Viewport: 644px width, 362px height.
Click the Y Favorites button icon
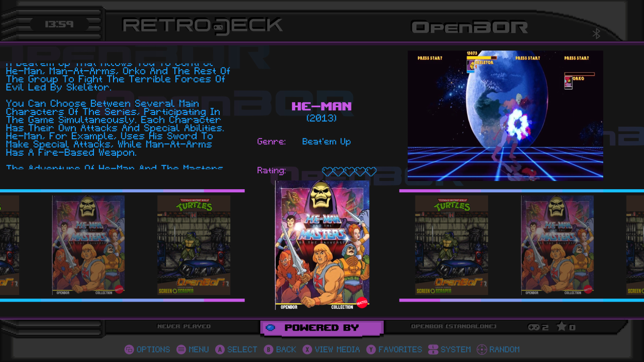371,350
